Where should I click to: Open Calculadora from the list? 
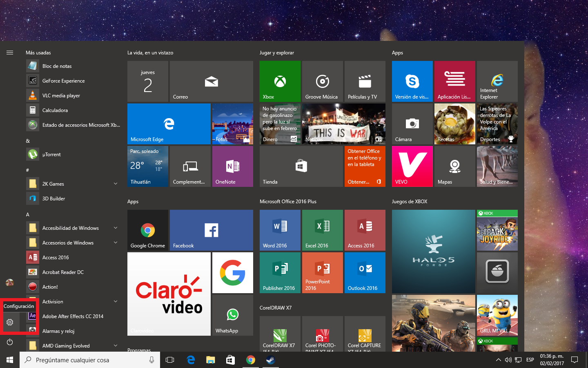tap(73, 110)
